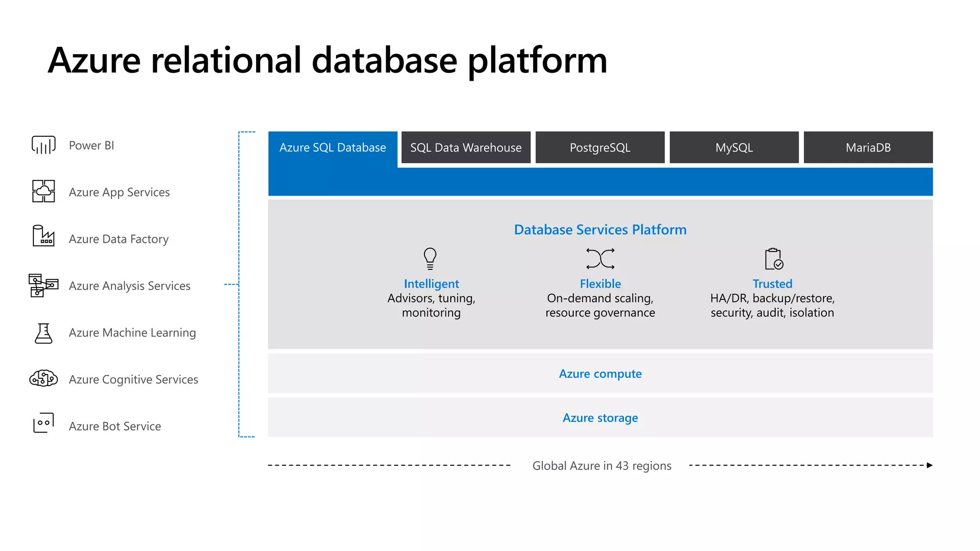Click the Advisors, tuning, monitoring description
Image resolution: width=980 pixels, height=551 pixels.
[431, 305]
